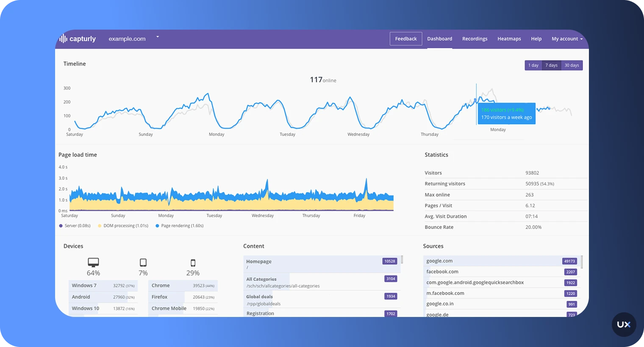Click the Capturly logo
This screenshot has height=347, width=644.
pyautogui.click(x=78, y=39)
